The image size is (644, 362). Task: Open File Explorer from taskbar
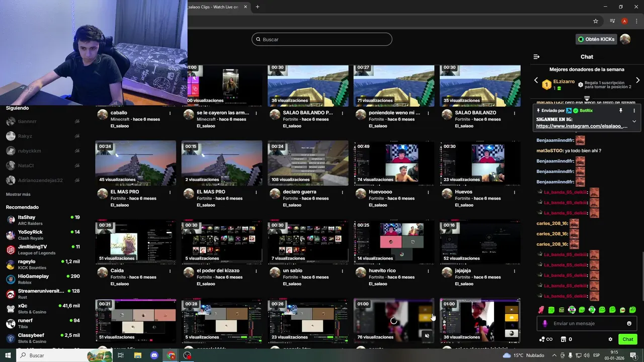[137, 355]
